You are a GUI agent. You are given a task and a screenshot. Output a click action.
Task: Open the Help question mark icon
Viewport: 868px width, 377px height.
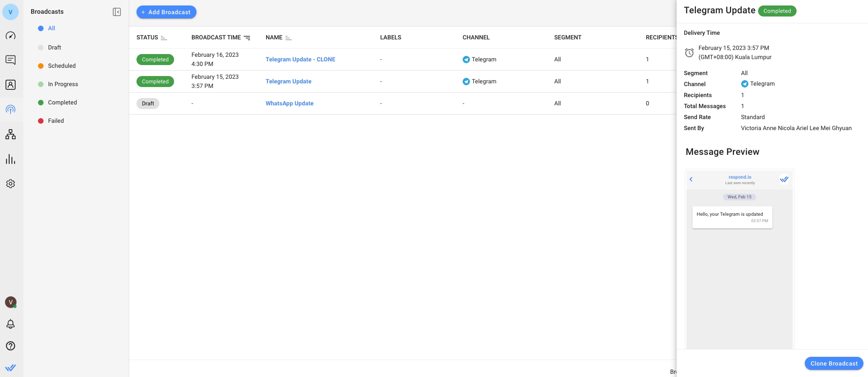(x=11, y=346)
